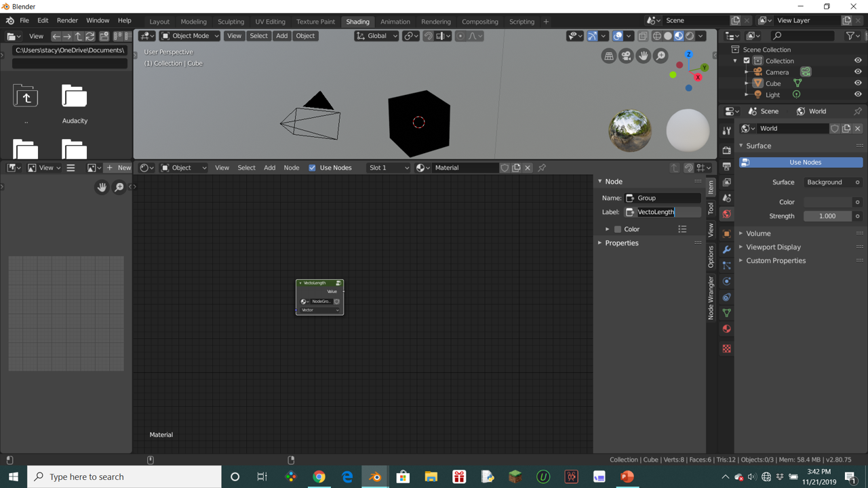Open the Object Data properties tab

click(x=726, y=313)
